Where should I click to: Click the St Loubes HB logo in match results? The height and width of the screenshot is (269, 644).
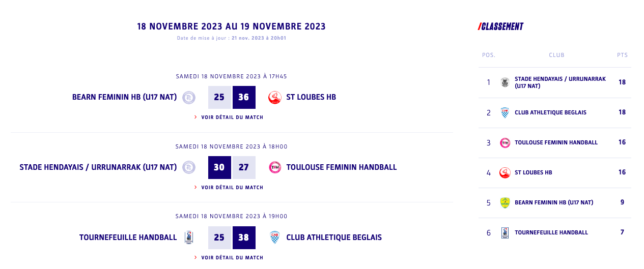(x=275, y=97)
